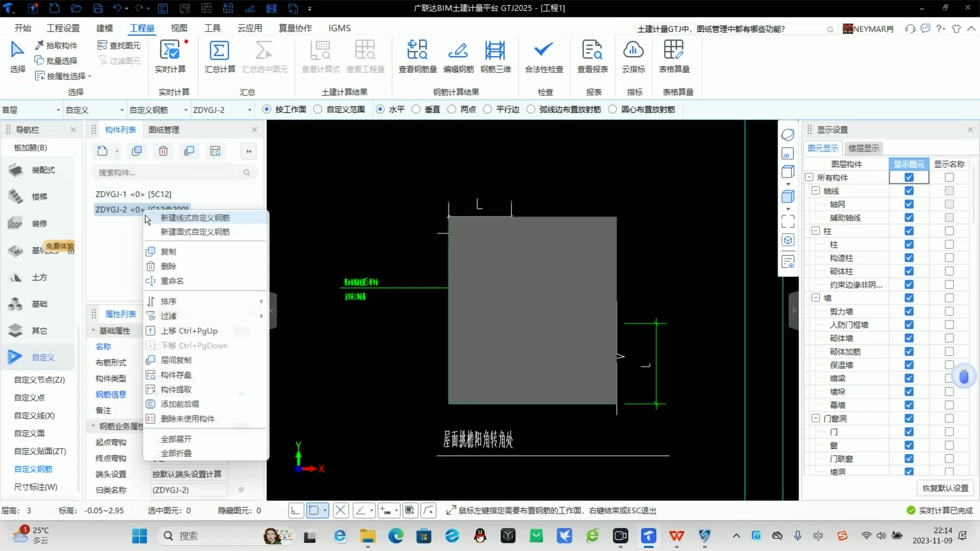
Task: Open 查看钢筋量 tool in ribbon
Action: tap(417, 51)
